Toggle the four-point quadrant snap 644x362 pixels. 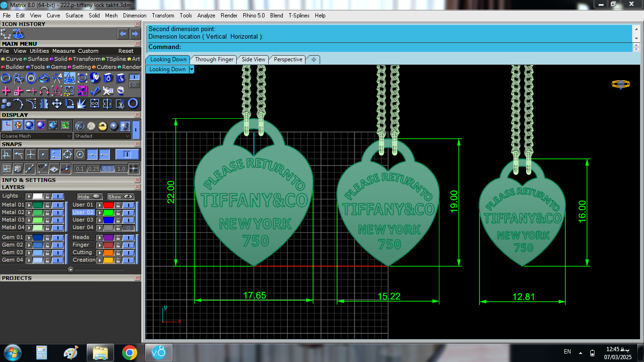(67, 154)
